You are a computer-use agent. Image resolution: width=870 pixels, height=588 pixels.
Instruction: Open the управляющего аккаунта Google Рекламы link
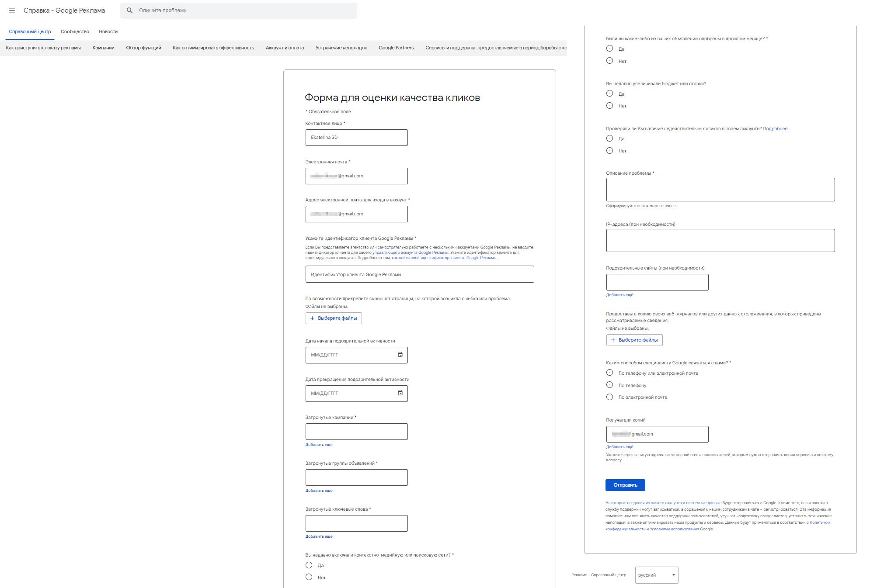[411, 252]
